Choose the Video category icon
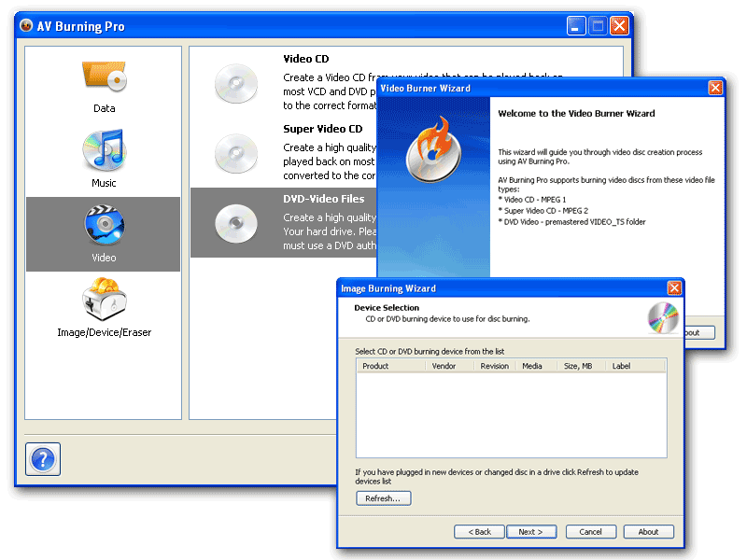Viewport: 747px width, 560px height. (x=105, y=224)
